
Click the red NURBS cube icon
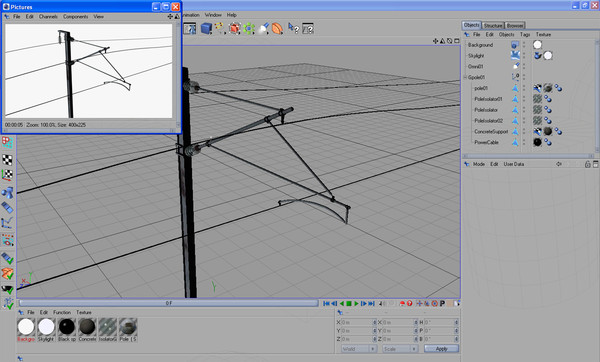234,28
